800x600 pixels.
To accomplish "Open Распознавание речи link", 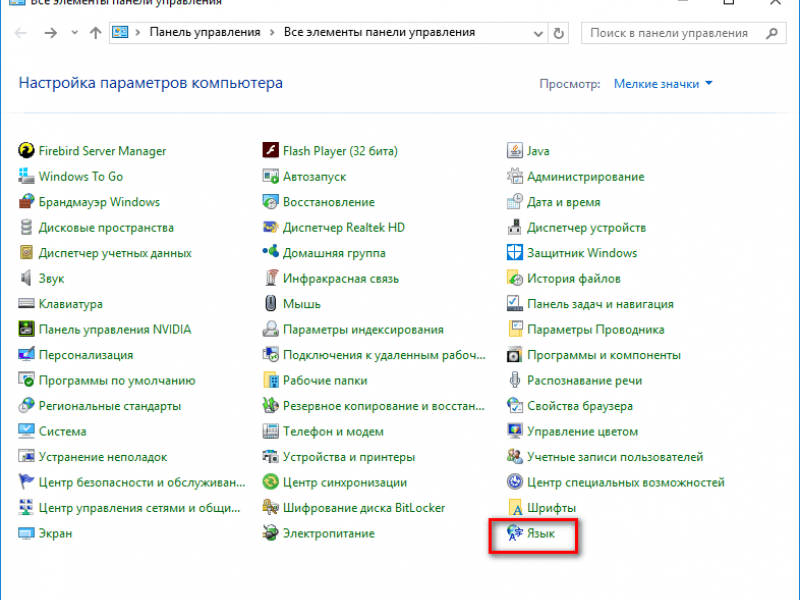I will coord(584,380).
